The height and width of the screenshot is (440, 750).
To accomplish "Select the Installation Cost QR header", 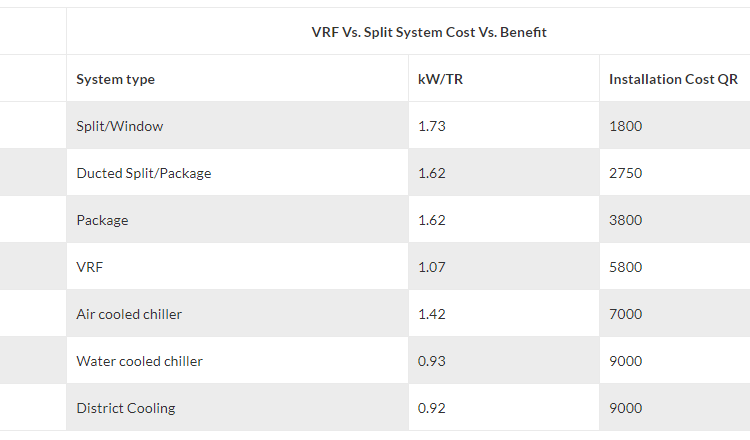I will point(673,79).
